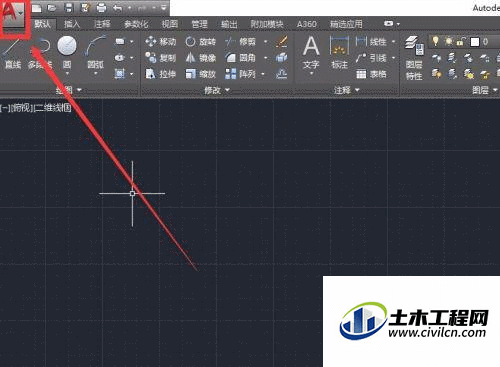The height and width of the screenshot is (367, 500).
Task: Open dropdown arrow beside Rectangle tool
Action: tap(132, 42)
